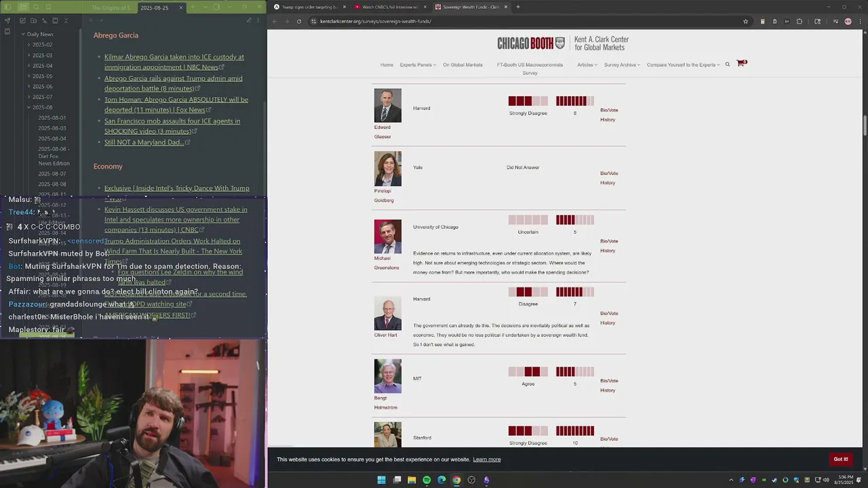Click Pinelopi Goldberg's photo thumbnail

[388, 169]
